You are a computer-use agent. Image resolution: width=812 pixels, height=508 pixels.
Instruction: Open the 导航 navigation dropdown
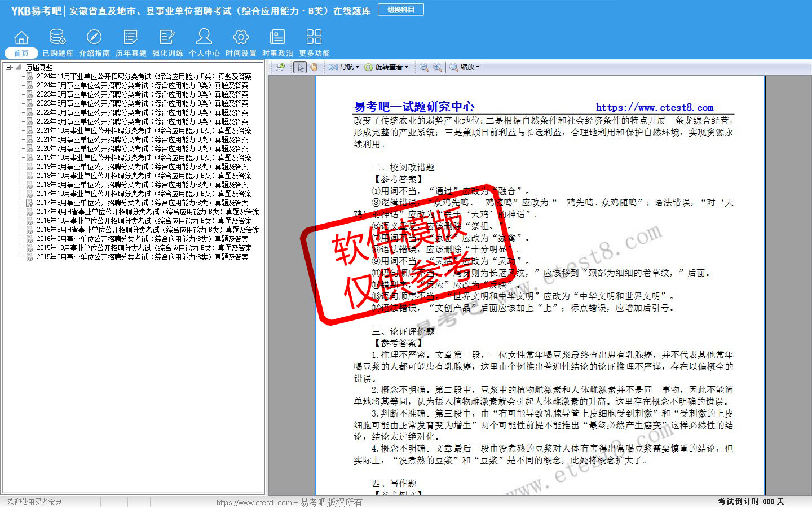click(x=344, y=67)
